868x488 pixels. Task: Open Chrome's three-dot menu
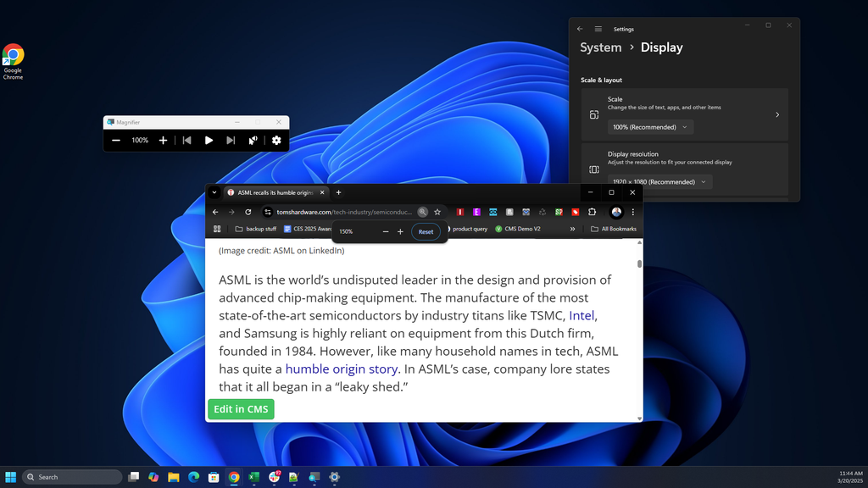[634, 213]
